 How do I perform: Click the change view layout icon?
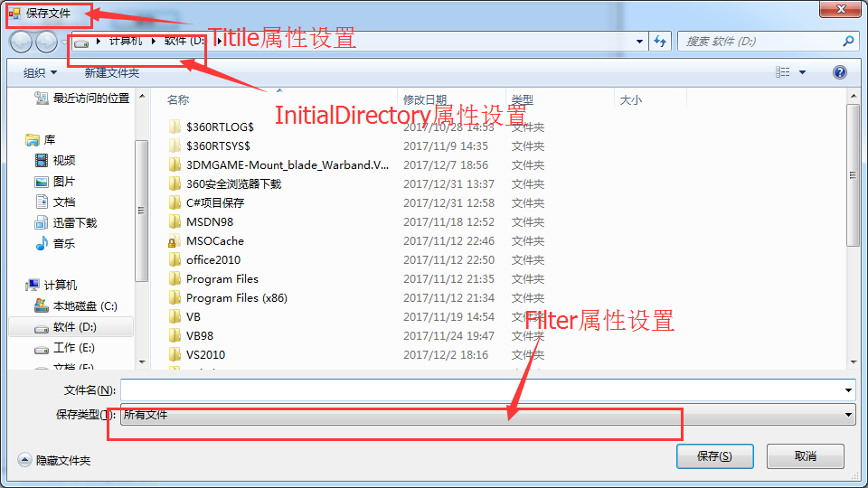point(783,72)
